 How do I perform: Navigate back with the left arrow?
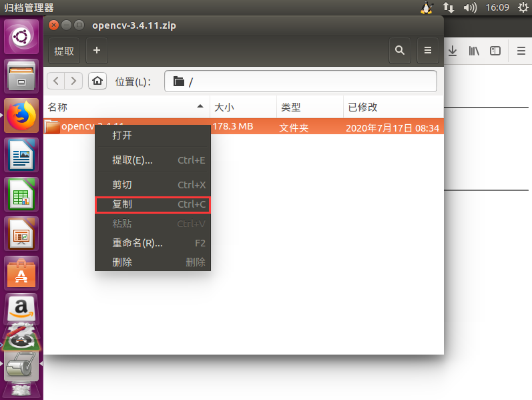click(56, 81)
